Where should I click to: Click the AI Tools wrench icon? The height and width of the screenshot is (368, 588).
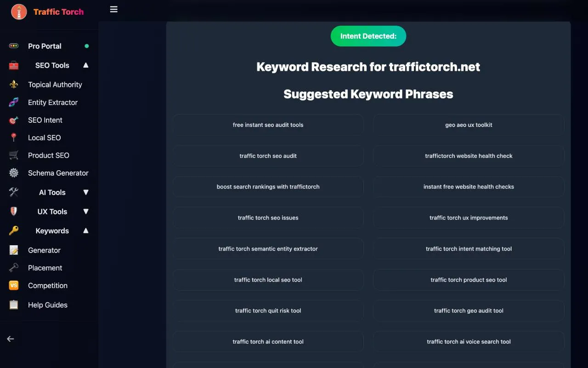(x=14, y=192)
